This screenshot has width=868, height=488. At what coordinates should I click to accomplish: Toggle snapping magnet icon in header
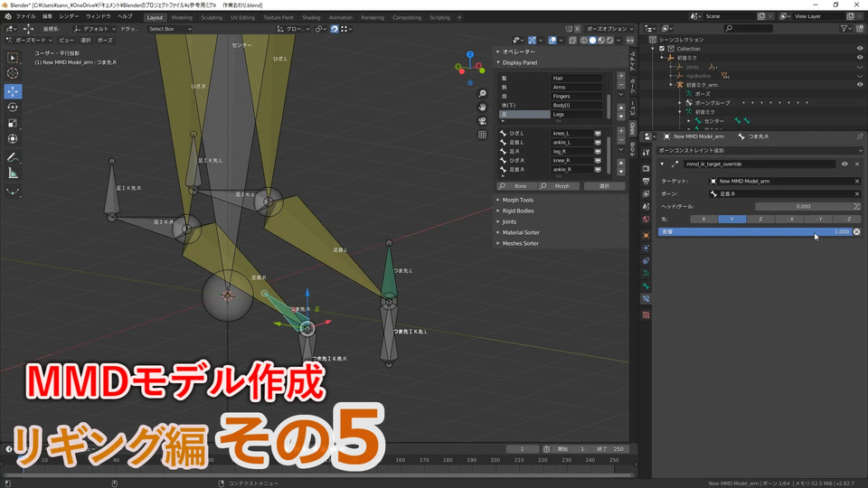[335, 29]
